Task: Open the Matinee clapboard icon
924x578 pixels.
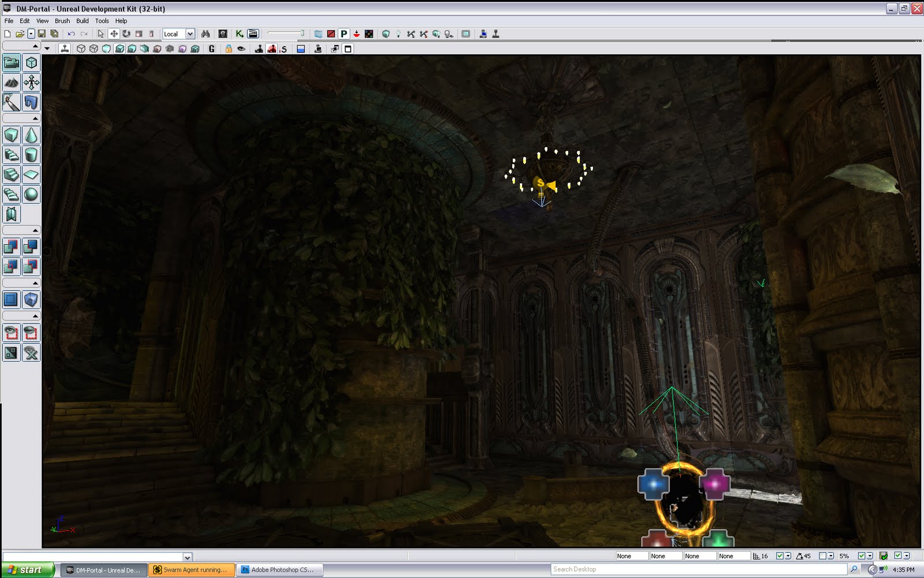Action: [253, 34]
